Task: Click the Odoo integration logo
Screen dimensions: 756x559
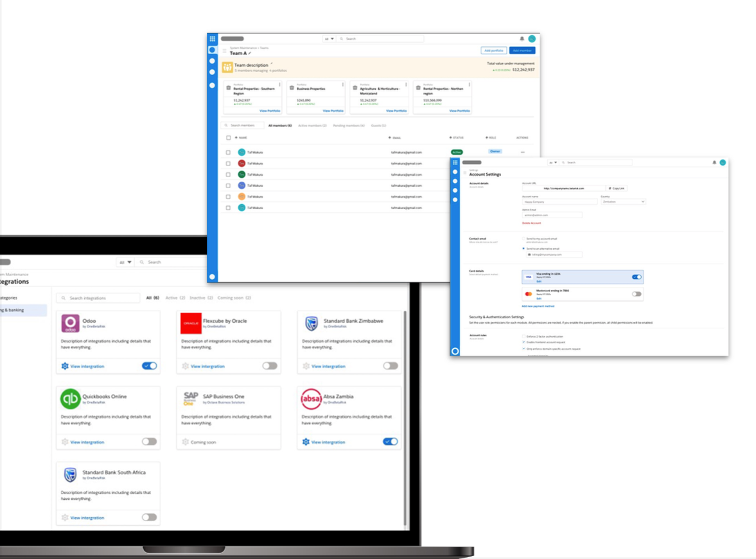Action: click(x=70, y=323)
